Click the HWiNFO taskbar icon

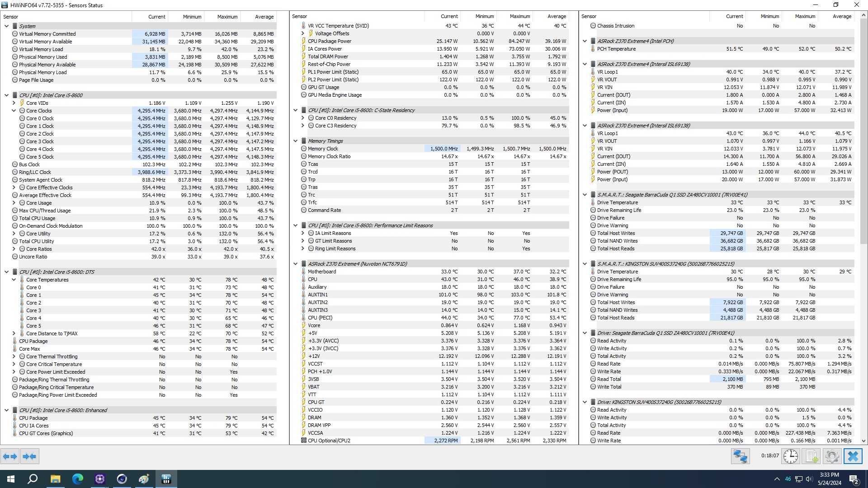[x=166, y=479]
